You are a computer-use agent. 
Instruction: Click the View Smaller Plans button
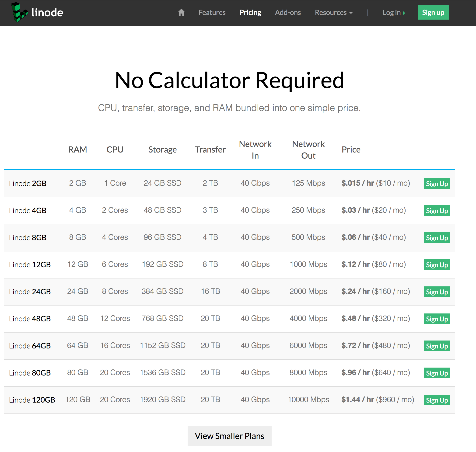pyautogui.click(x=229, y=436)
